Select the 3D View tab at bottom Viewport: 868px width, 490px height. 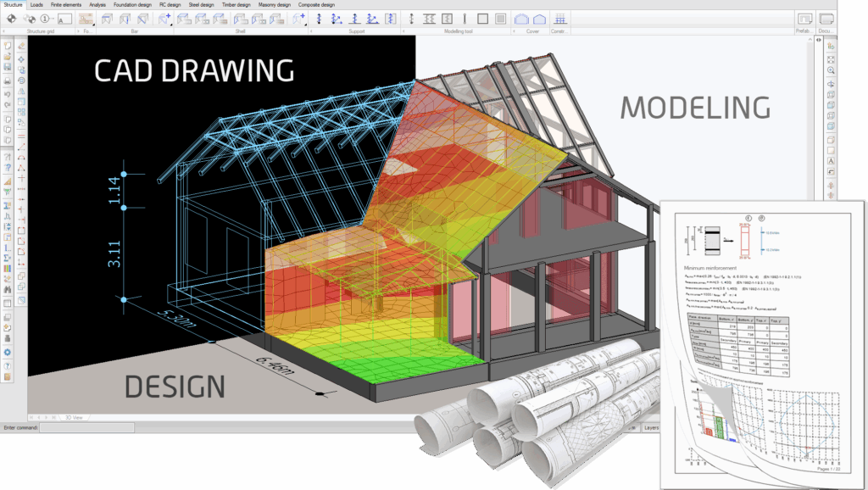[73, 418]
